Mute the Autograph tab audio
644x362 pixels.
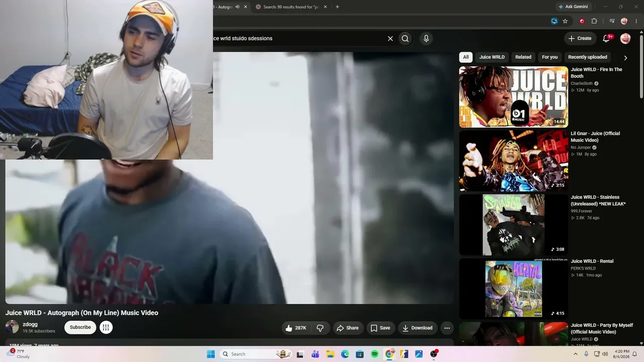pos(237,7)
